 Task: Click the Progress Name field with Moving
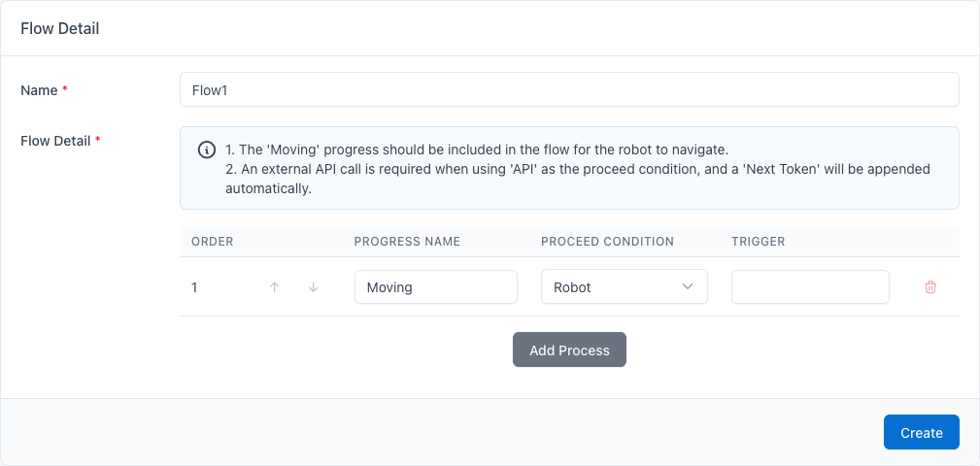(x=435, y=287)
